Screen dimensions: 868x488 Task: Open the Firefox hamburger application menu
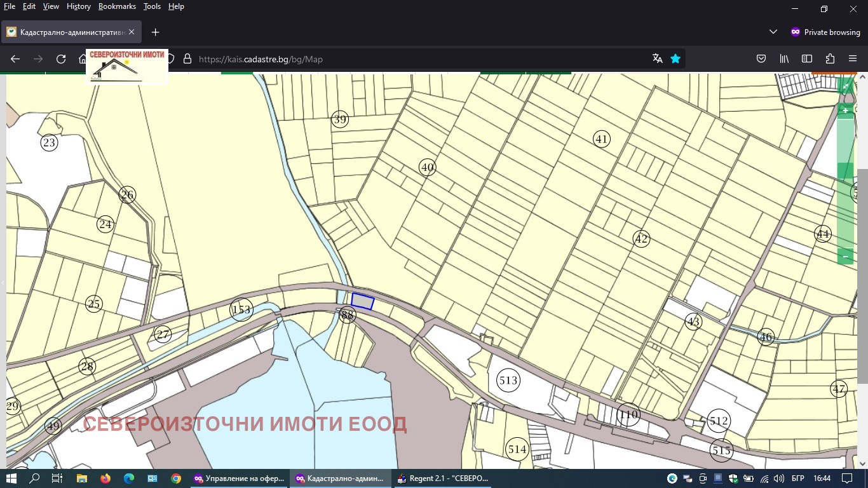pyautogui.click(x=853, y=59)
